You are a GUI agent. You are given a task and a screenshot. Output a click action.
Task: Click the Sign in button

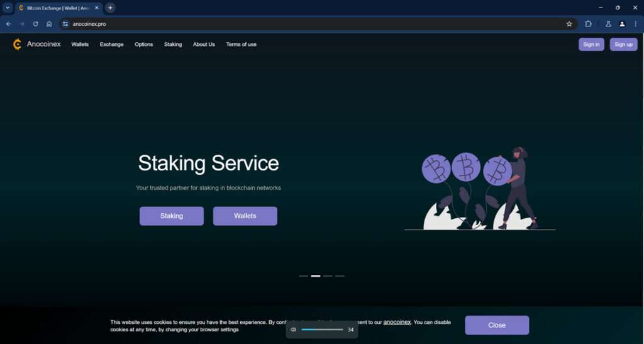click(x=591, y=44)
